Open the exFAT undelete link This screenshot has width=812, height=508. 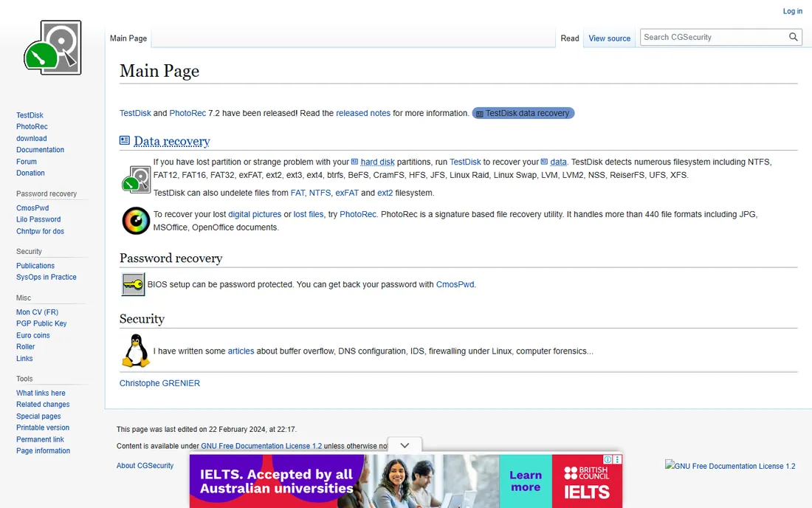pyautogui.click(x=347, y=193)
